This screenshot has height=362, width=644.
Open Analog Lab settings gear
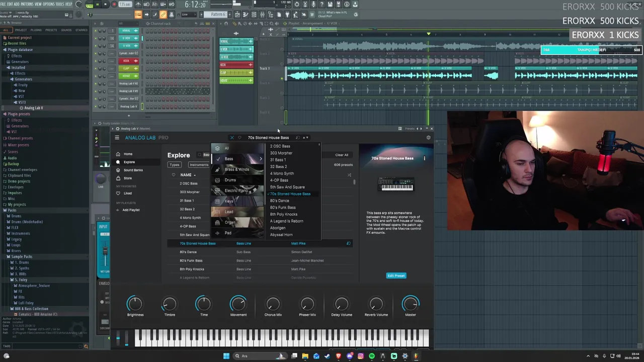[x=428, y=138]
